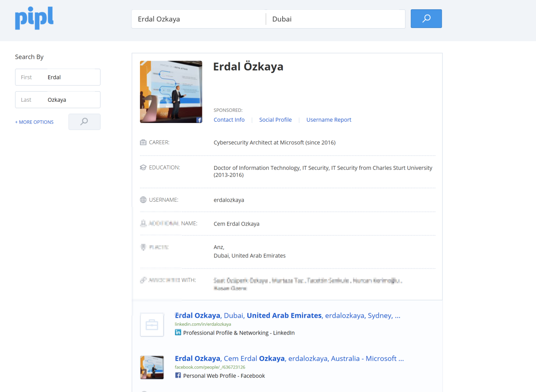This screenshot has width=536, height=392.
Task: Click the Cybersecurity Architect at Microsoft text
Action: 274,142
